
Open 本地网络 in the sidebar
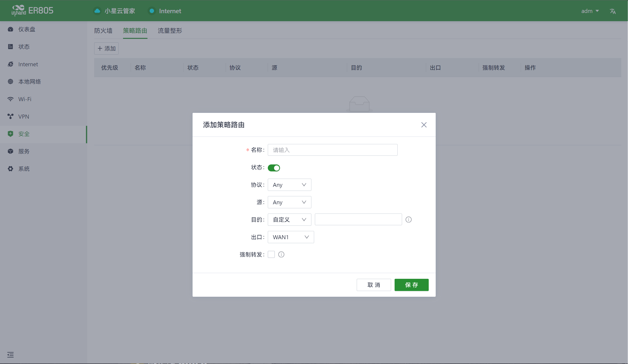(44, 81)
